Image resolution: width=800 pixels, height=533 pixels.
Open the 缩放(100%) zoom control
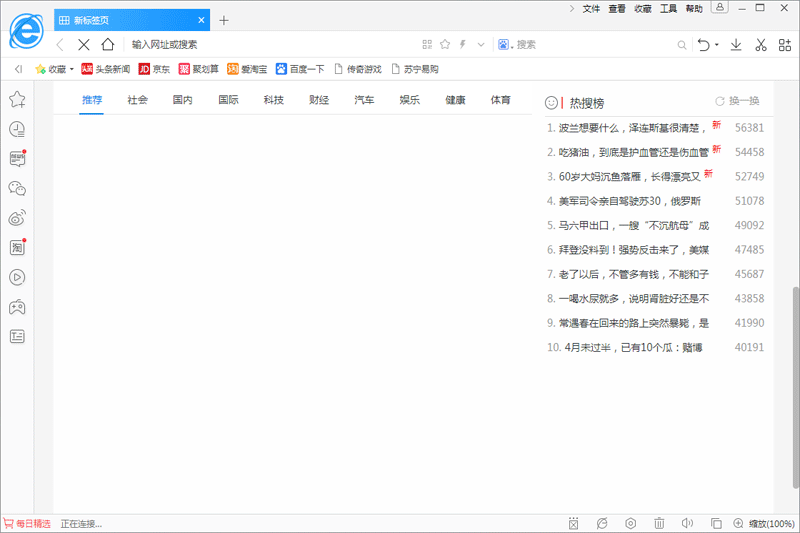(x=764, y=524)
